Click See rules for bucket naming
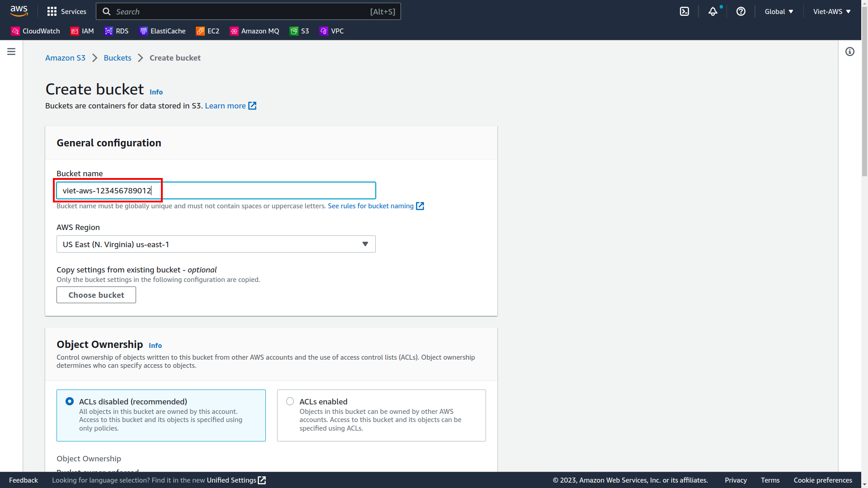 tap(372, 206)
